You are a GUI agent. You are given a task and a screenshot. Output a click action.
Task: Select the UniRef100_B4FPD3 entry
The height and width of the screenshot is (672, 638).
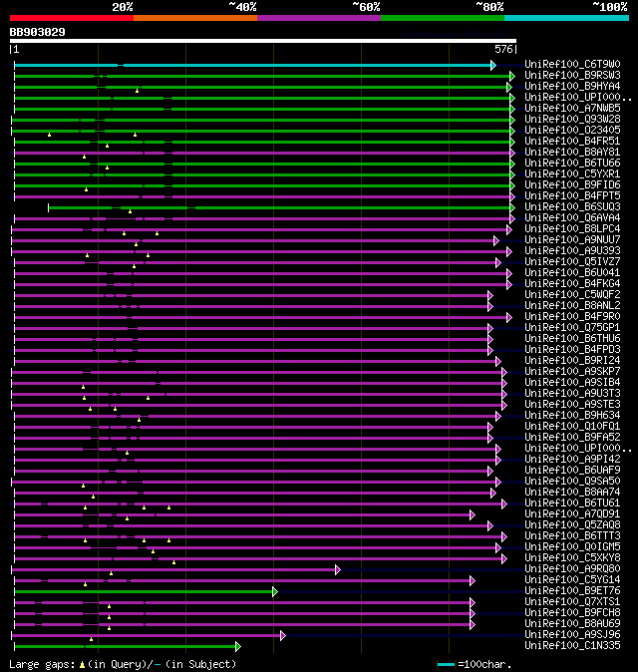click(572, 350)
